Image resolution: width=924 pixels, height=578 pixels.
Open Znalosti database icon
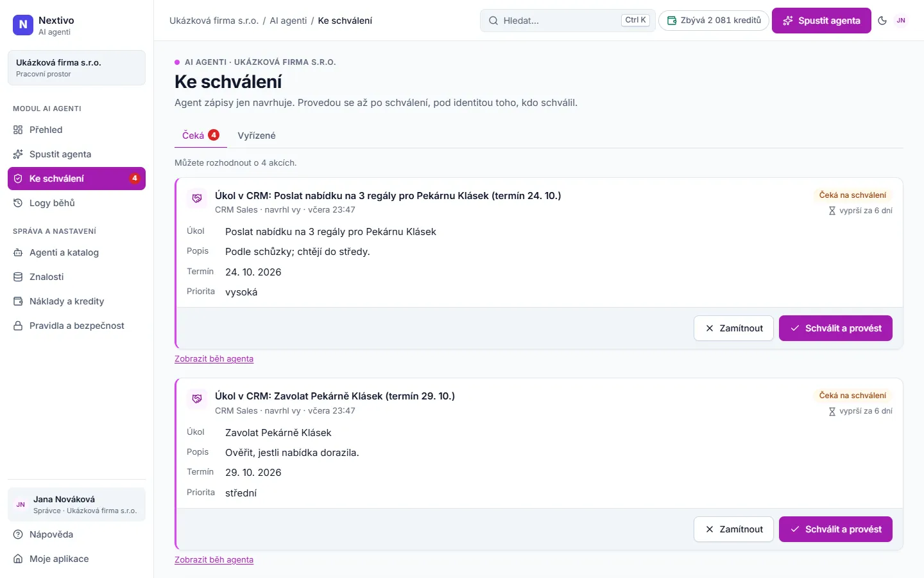point(18,277)
